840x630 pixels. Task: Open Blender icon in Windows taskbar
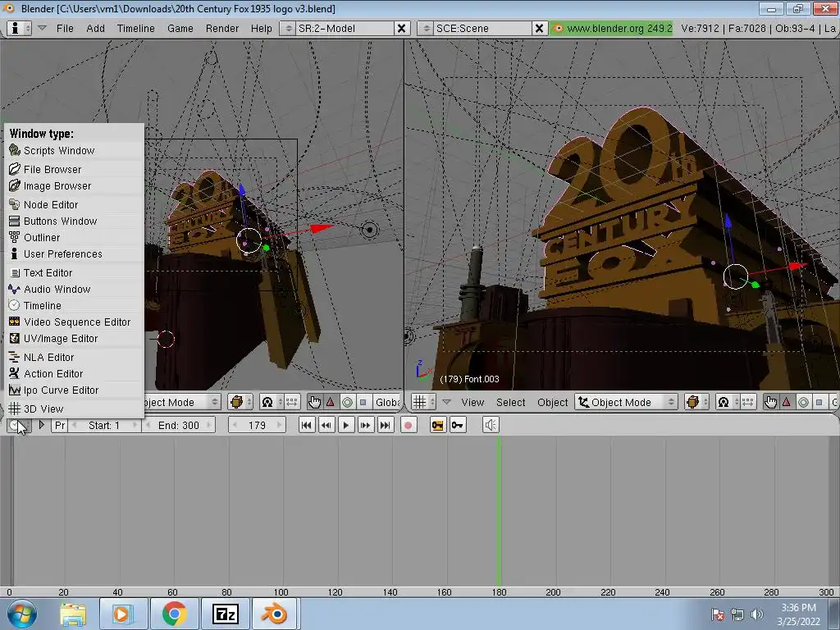coord(274,614)
